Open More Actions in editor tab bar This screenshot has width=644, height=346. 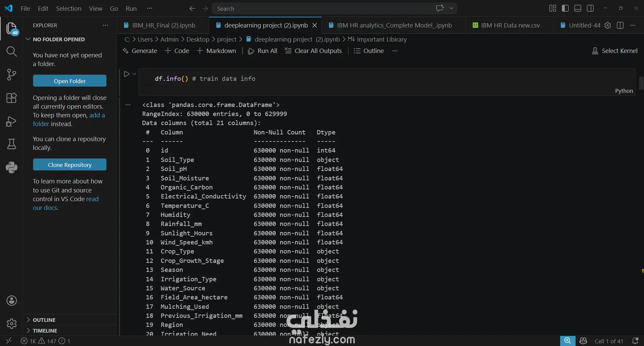pos(633,25)
